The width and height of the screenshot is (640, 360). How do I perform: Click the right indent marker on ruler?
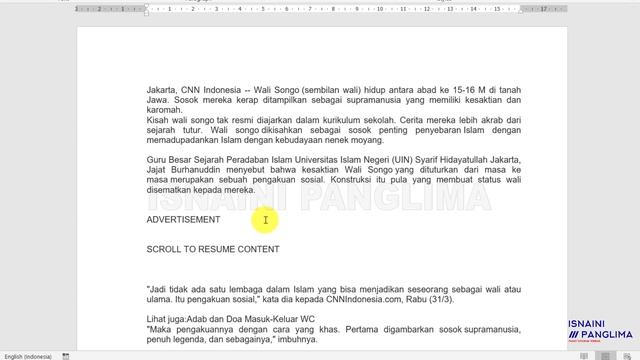[520, 11]
